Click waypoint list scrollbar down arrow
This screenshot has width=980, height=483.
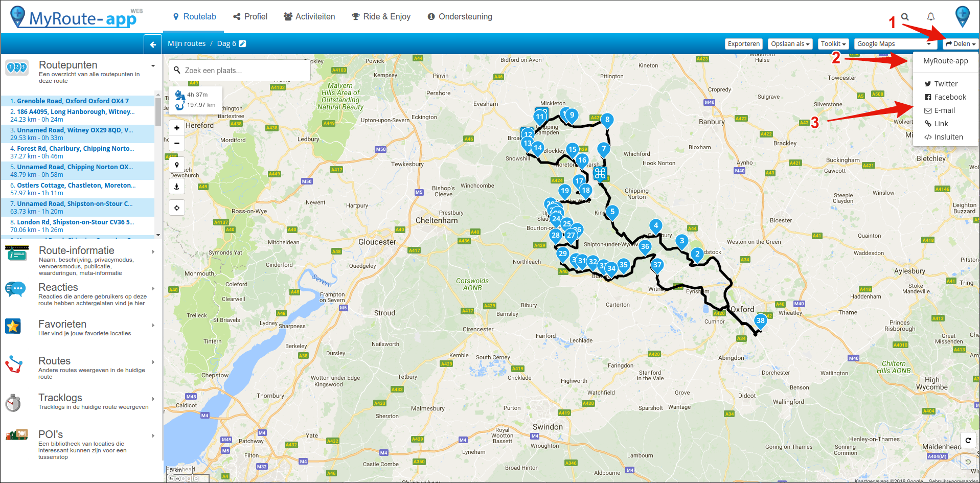(158, 235)
